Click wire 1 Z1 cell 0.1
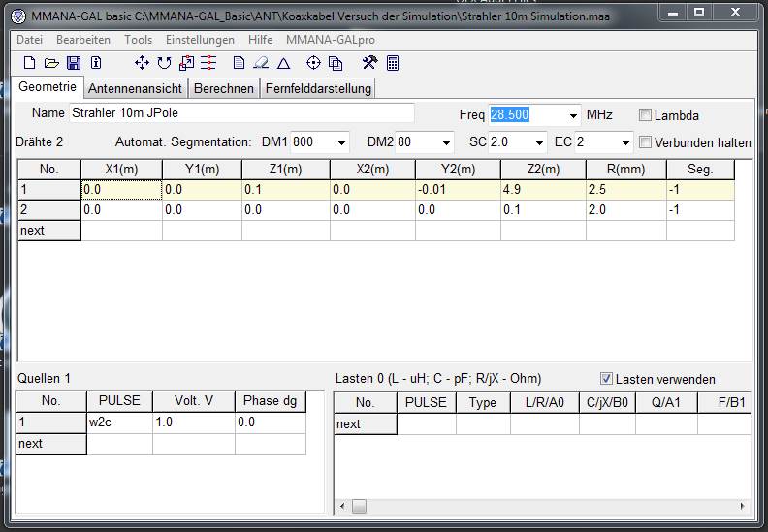The height and width of the screenshot is (532, 768). [x=286, y=189]
